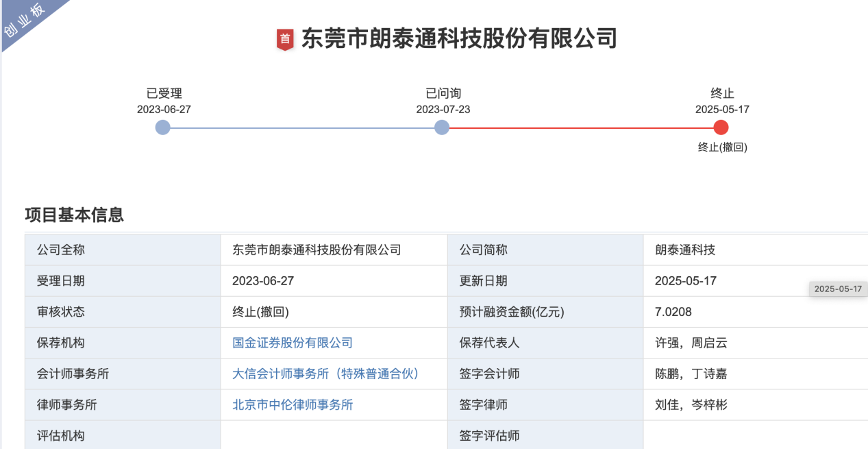Screen dimensions: 868x449
Task: Open the 国金证券股份有限公司 sponsor link
Action: pyautogui.click(x=293, y=343)
